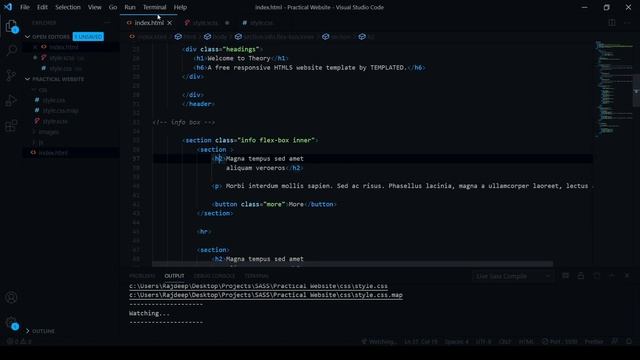Click the split editor icon
This screenshot has width=640, height=360.
pyautogui.click(x=611, y=23)
